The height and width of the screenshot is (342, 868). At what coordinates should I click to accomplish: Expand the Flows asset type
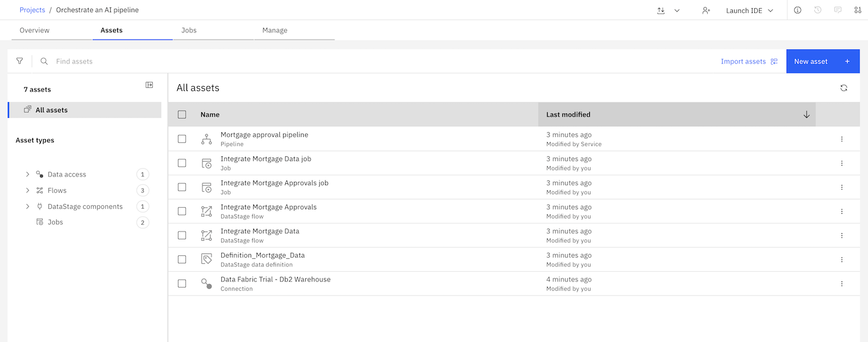pyautogui.click(x=28, y=191)
